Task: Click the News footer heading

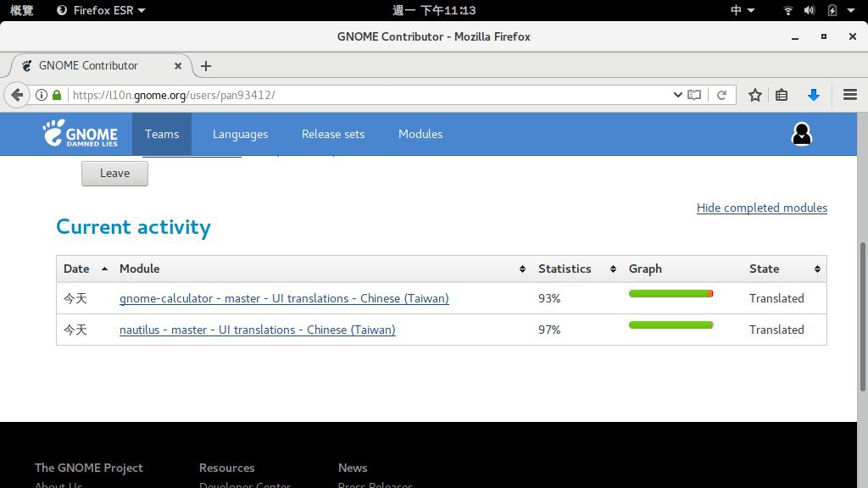Action: 353,468
